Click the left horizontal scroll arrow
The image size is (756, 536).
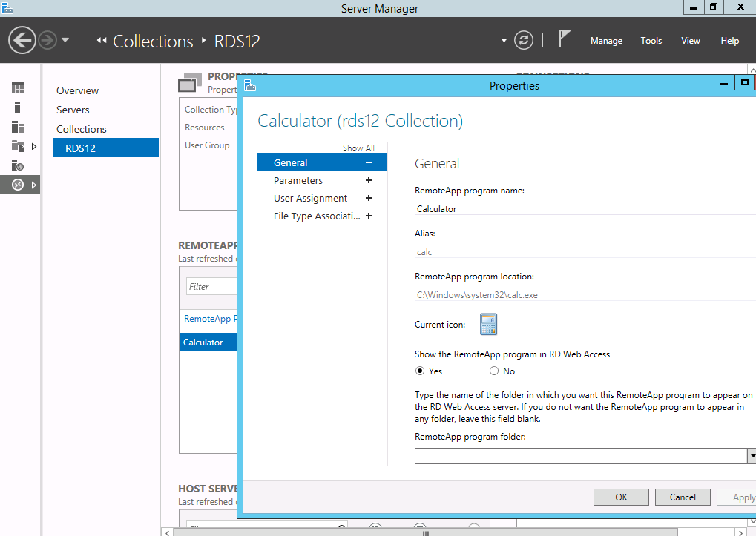point(167,532)
